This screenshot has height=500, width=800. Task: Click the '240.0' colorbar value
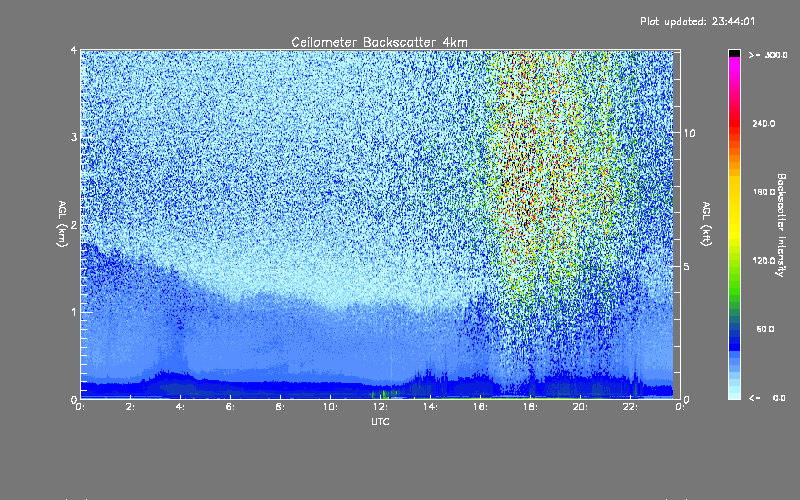click(764, 123)
